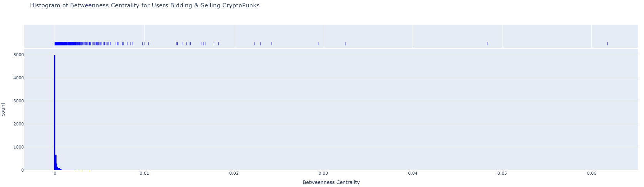
Task: Click the tallest histogram bar near zero
Action: [x=55, y=112]
